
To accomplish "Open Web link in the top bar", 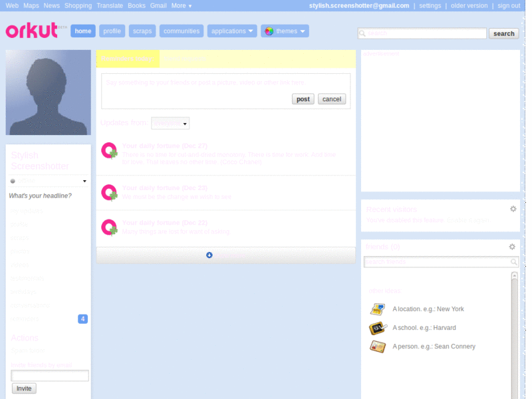I will click(12, 6).
